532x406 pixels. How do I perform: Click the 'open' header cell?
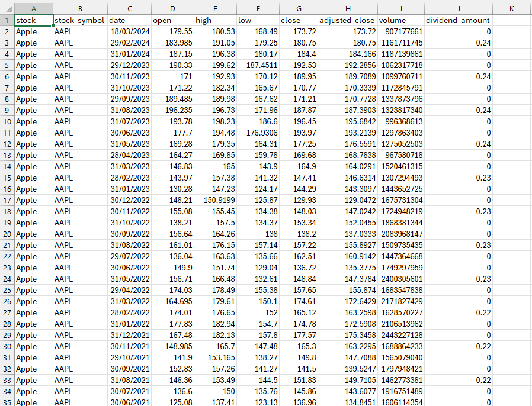(173, 20)
